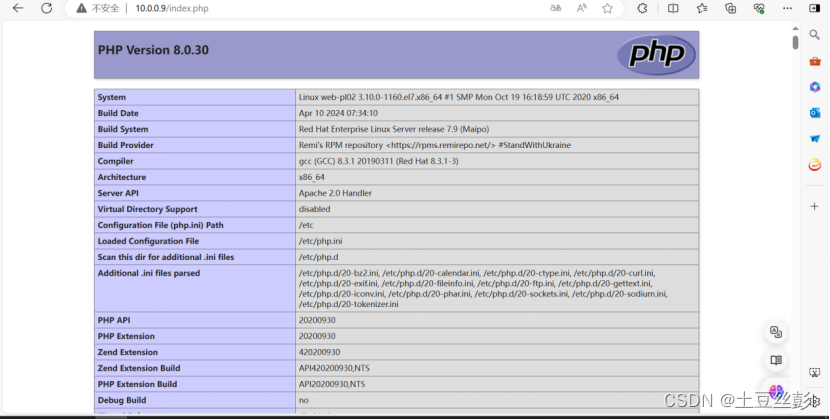This screenshot has height=420, width=830.
Task: Open Search in the Edge sidebar
Action: coord(815,35)
